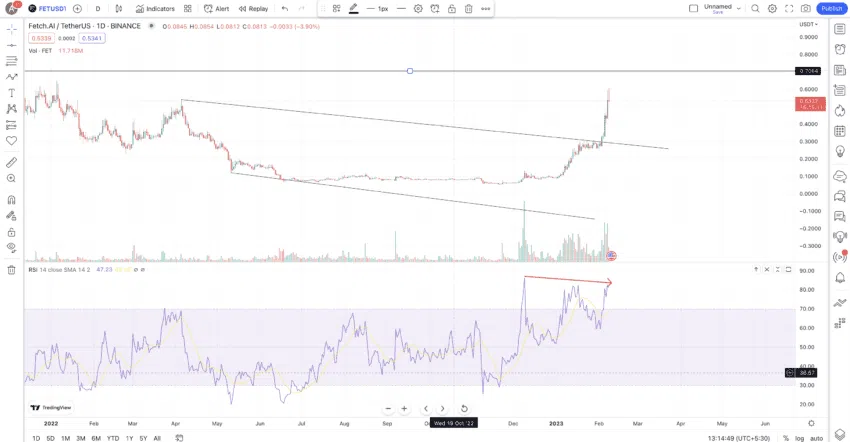Zoom out chart with minus button
The width and height of the screenshot is (850, 442).
pyautogui.click(x=388, y=408)
